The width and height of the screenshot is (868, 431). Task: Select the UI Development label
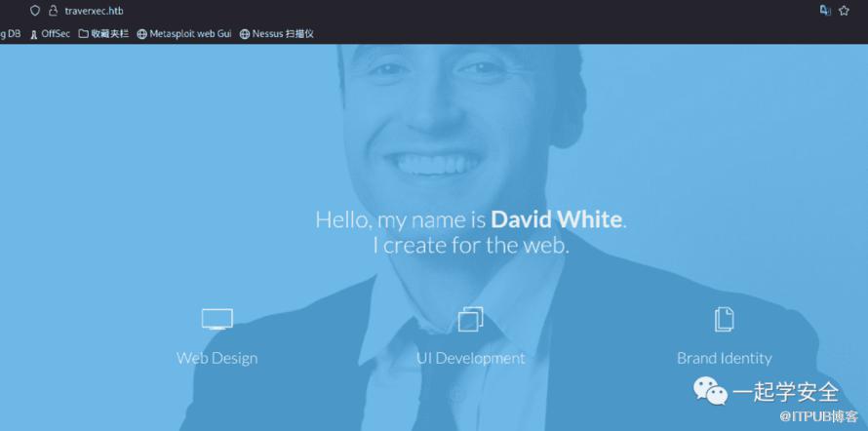point(470,358)
